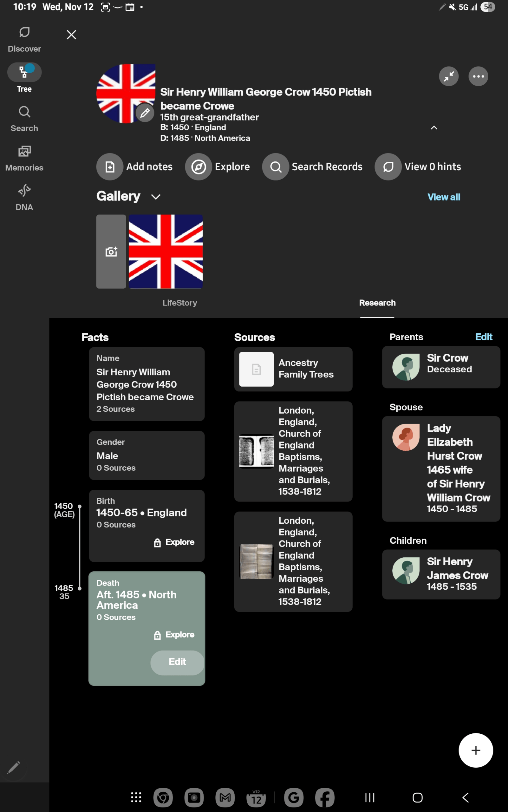
Task: Edit the profile photo using pencil icon
Action: (x=145, y=113)
